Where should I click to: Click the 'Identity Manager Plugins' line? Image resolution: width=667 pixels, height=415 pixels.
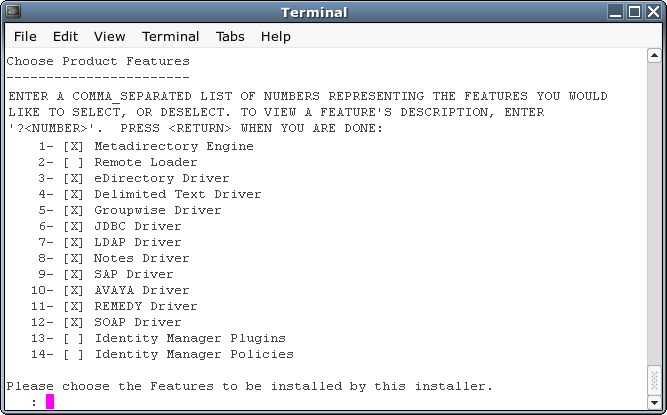[158, 338]
